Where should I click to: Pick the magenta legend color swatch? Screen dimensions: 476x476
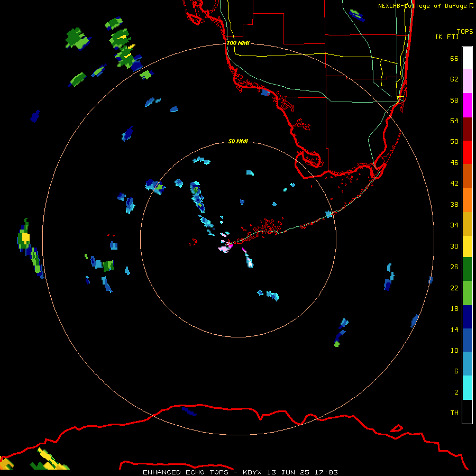(467, 105)
